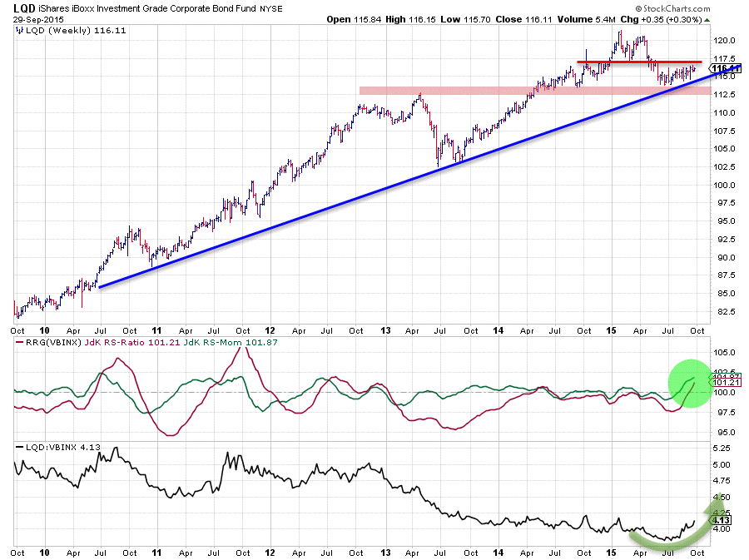The height and width of the screenshot is (560, 749).
Task: Click the 110.0 price axis label
Action: click(x=724, y=112)
